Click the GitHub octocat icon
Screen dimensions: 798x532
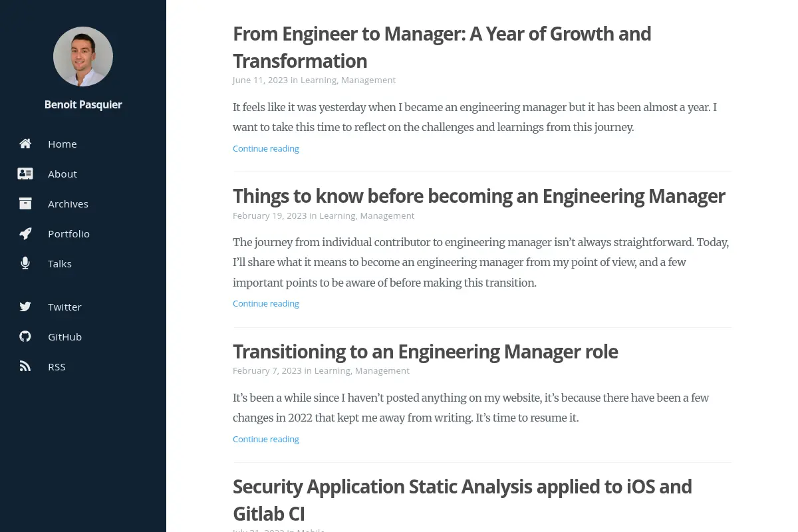click(25, 336)
